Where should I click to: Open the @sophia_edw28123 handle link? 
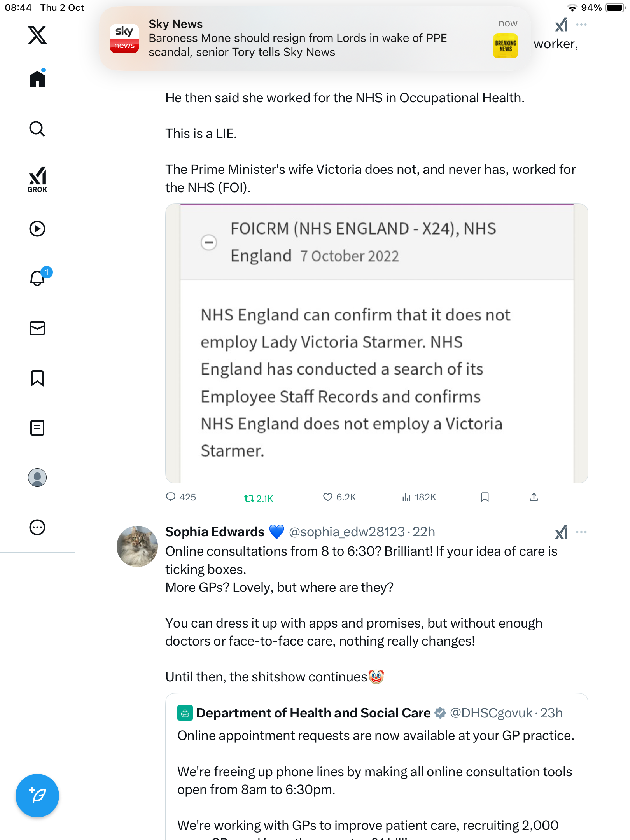(x=347, y=532)
